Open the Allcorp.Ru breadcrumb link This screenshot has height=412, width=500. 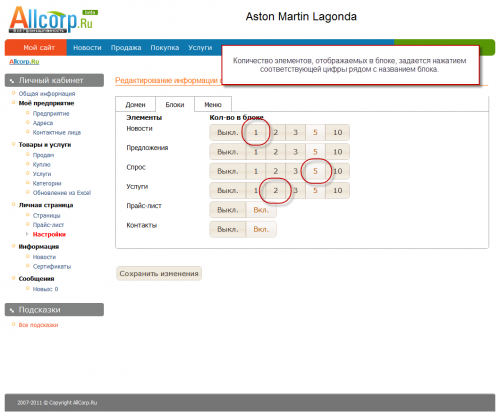(24, 62)
